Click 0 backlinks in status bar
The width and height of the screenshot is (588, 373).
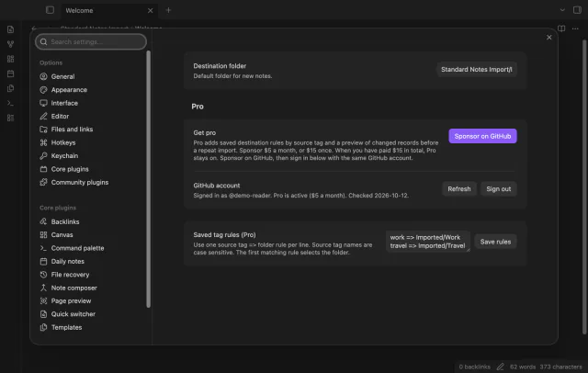[474, 367]
